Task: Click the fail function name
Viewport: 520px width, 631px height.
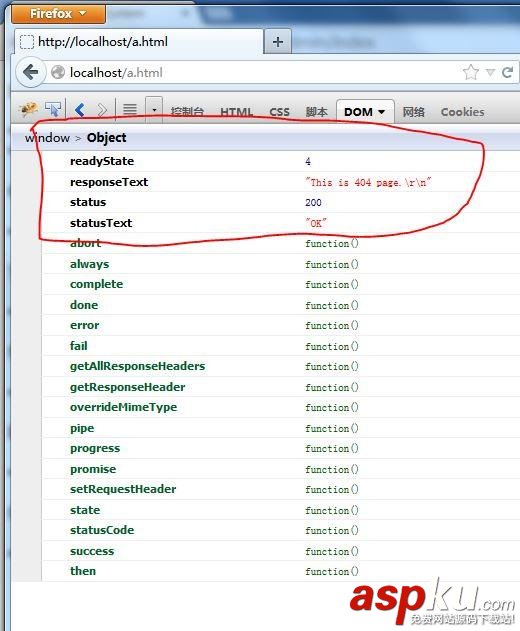Action: pyautogui.click(x=78, y=346)
